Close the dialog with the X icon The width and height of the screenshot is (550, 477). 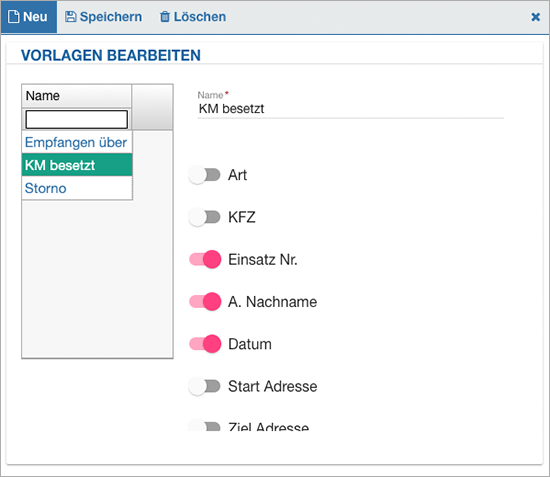pos(535,17)
